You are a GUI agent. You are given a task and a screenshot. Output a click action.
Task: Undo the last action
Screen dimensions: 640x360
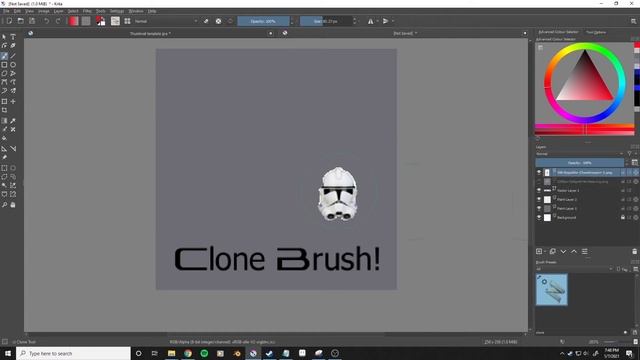[47, 21]
